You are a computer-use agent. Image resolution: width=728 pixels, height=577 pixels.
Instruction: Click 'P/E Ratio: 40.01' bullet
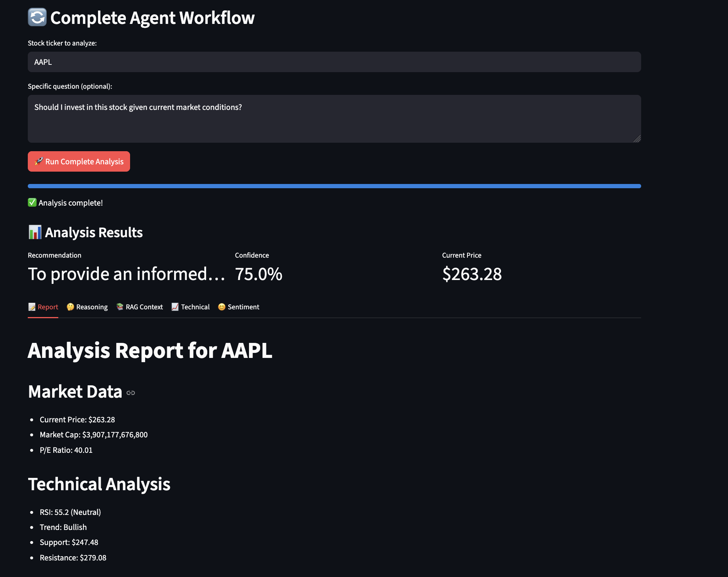tap(66, 450)
